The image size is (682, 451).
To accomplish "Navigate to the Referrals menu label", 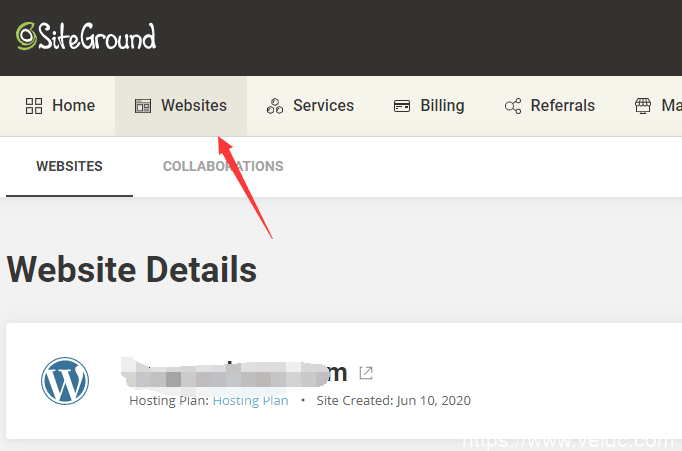I will point(562,106).
